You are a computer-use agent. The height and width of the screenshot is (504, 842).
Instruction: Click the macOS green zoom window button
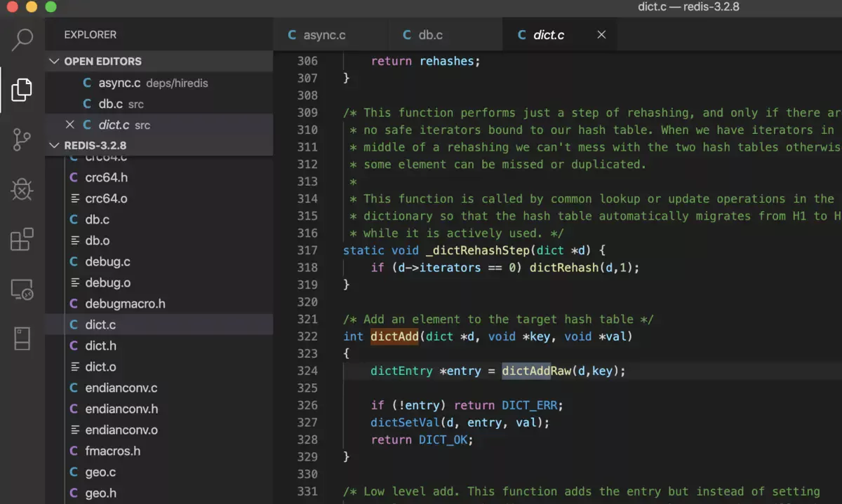tap(51, 7)
